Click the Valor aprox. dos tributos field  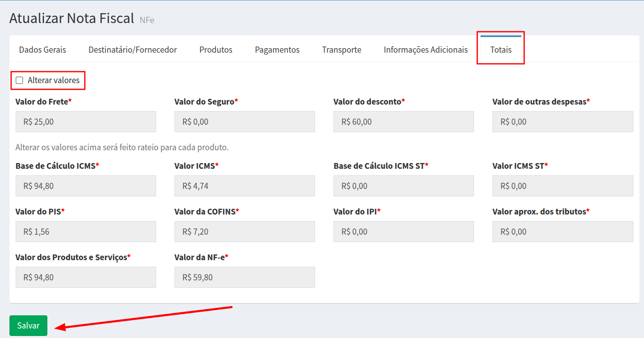coord(562,232)
